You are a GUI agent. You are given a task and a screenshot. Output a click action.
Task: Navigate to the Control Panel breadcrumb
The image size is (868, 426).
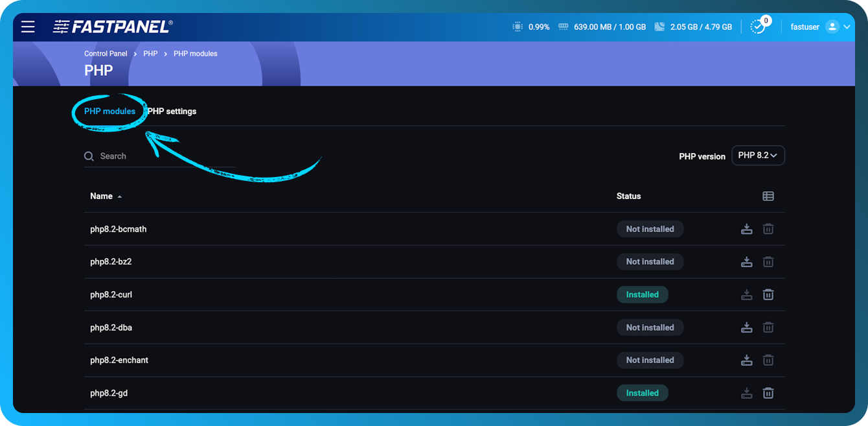click(x=106, y=53)
